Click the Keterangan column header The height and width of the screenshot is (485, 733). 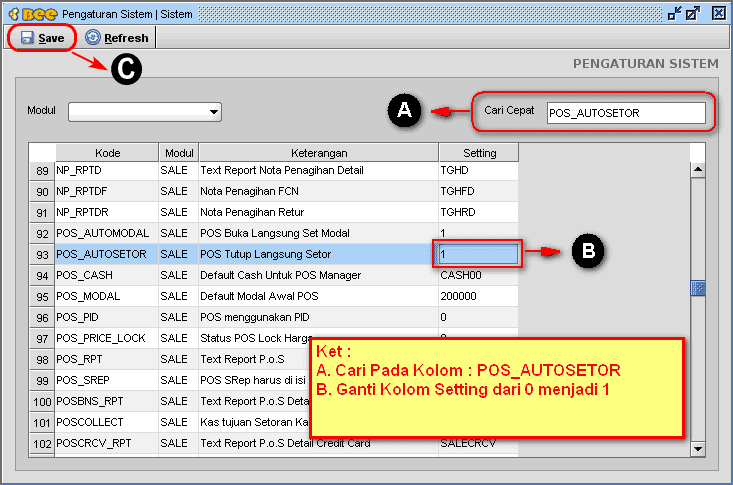[318, 153]
